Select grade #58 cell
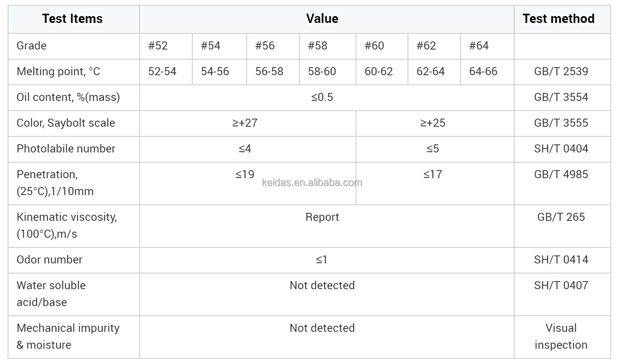Viewport: 624px width, 364px height. click(327, 45)
